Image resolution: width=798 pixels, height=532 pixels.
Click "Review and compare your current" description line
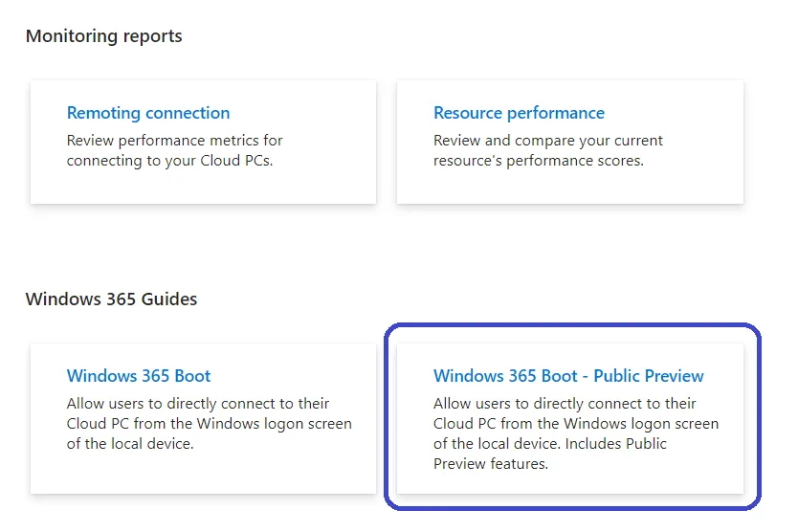pyautogui.click(x=547, y=141)
